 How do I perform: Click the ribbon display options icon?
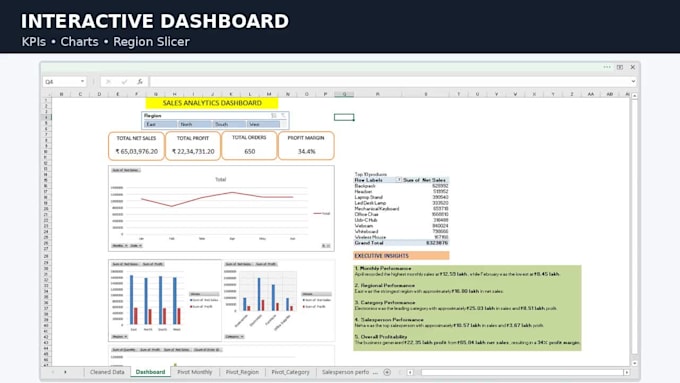click(x=620, y=67)
